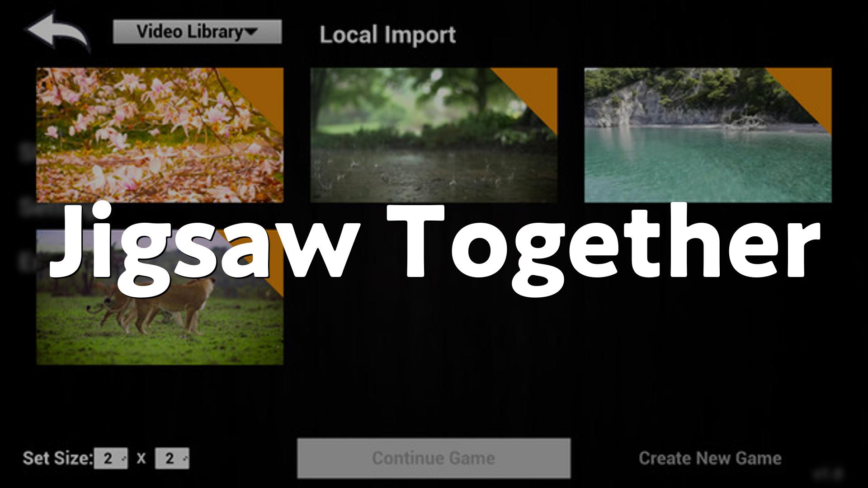The width and height of the screenshot is (868, 488).
Task: Click the small arrow inside Video Library
Action: (x=250, y=32)
